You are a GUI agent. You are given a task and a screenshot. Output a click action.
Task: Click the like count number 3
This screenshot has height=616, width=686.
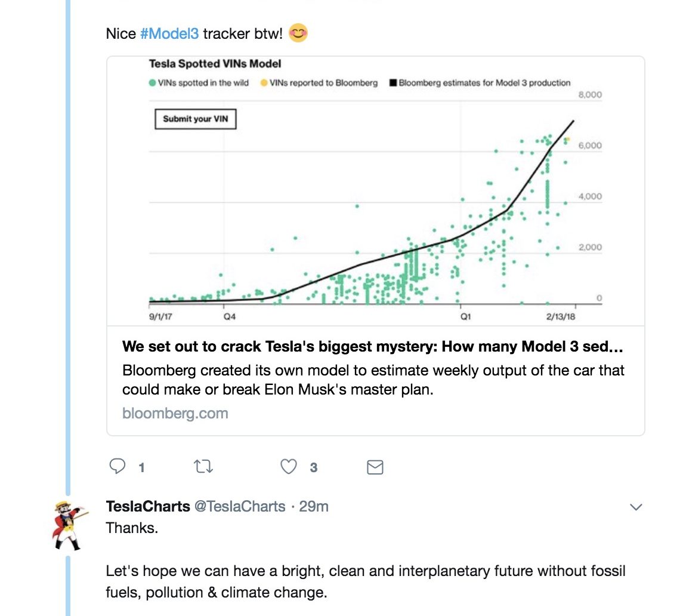(x=314, y=467)
